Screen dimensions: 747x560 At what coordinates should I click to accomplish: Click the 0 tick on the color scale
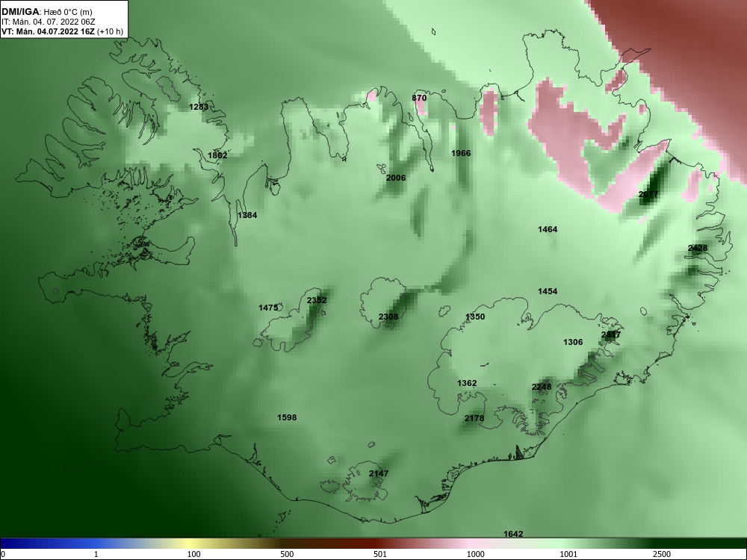[3, 555]
